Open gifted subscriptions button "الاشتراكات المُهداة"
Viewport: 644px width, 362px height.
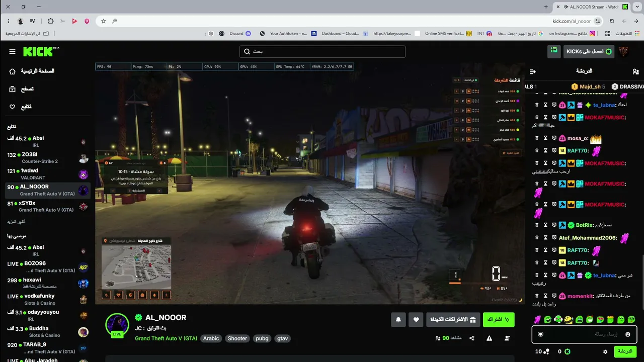(x=453, y=320)
